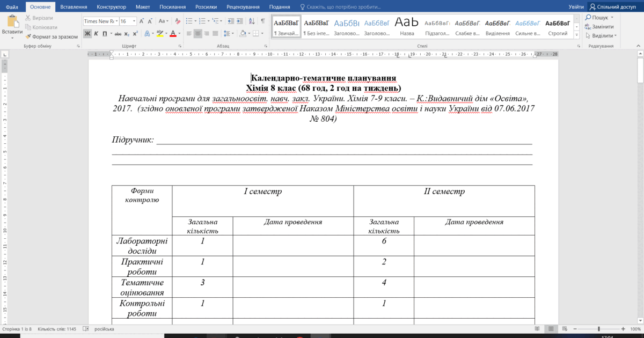644x338 pixels.
Task: Open font name combo box Times New Roman
Action: click(100, 21)
